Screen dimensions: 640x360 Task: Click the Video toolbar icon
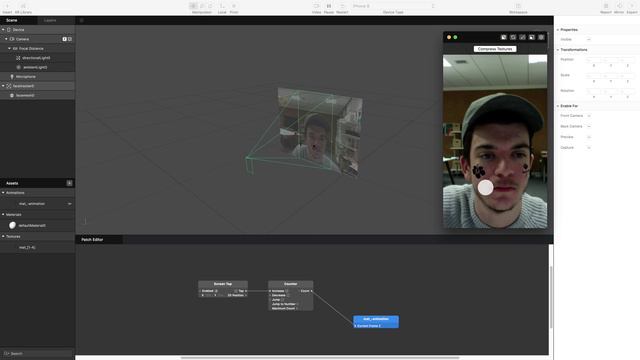coord(316,6)
